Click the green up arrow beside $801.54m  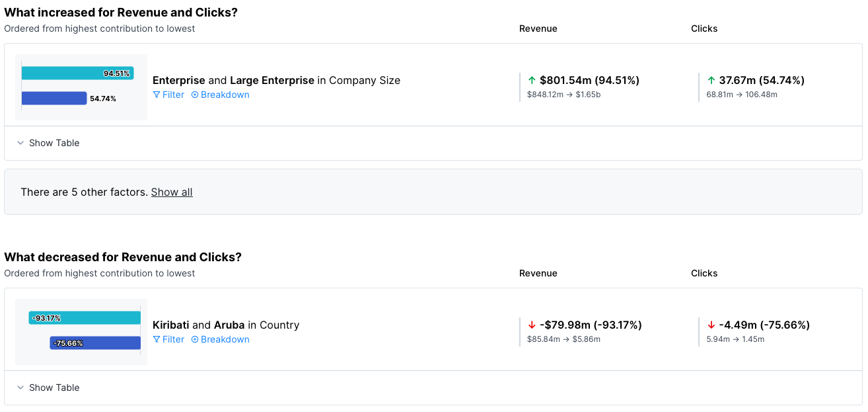532,80
